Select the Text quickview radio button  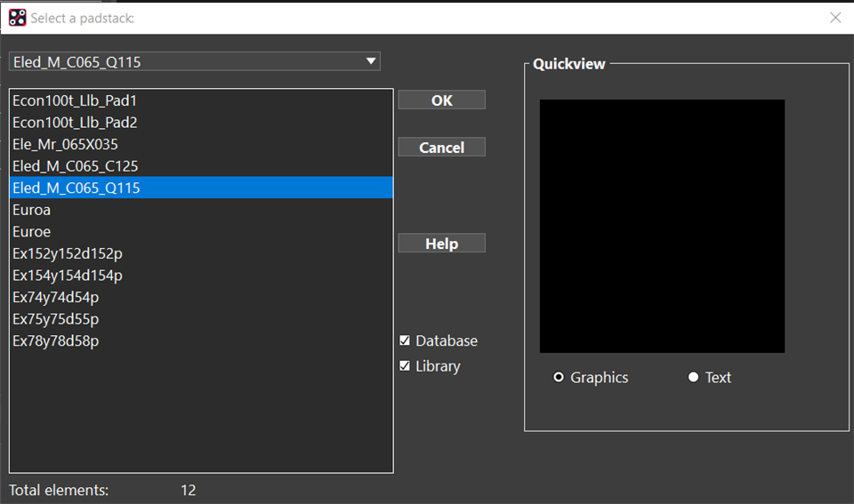pos(693,377)
